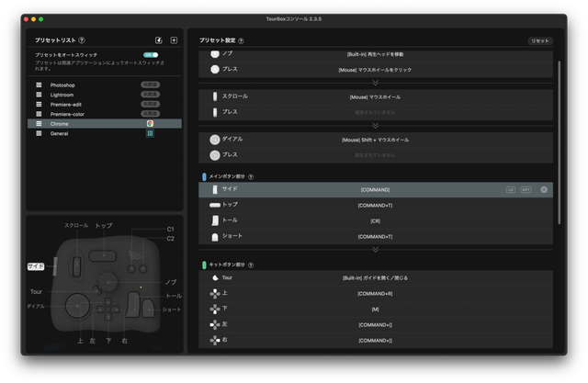Select the ショート button row

(376, 237)
